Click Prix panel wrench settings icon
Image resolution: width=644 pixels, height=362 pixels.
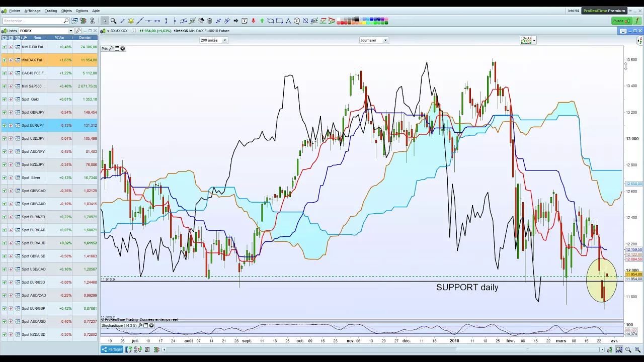(x=111, y=49)
